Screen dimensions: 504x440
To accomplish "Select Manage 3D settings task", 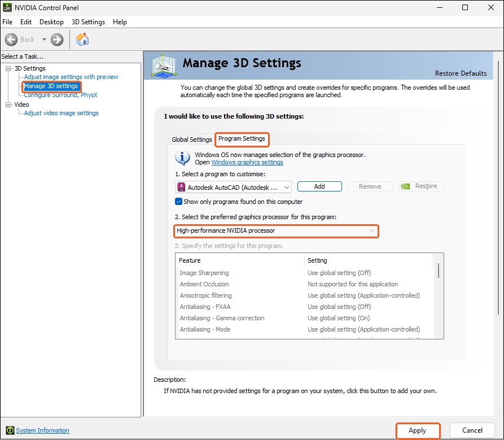I will [51, 86].
